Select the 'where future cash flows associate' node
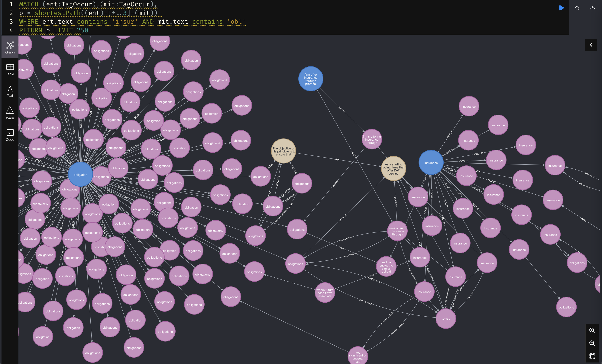The width and height of the screenshot is (602, 364). pos(325,293)
